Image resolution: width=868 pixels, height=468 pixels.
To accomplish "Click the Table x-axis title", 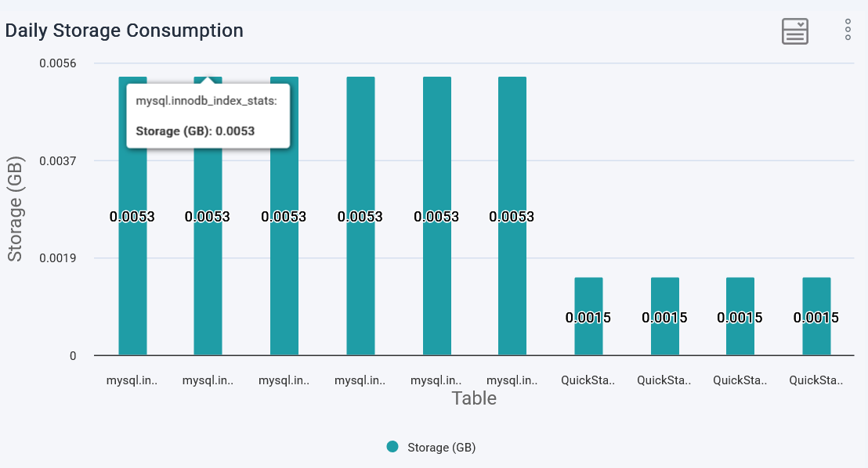I will (474, 398).
